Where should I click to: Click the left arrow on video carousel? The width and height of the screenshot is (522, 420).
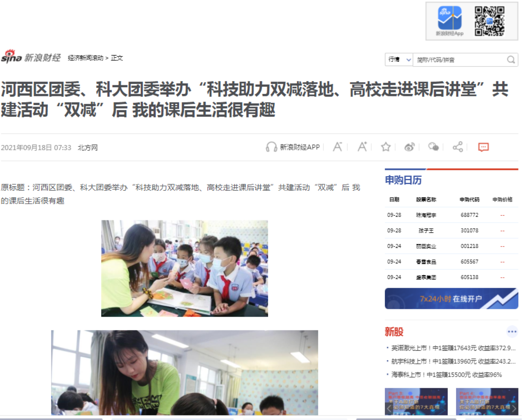389,409
